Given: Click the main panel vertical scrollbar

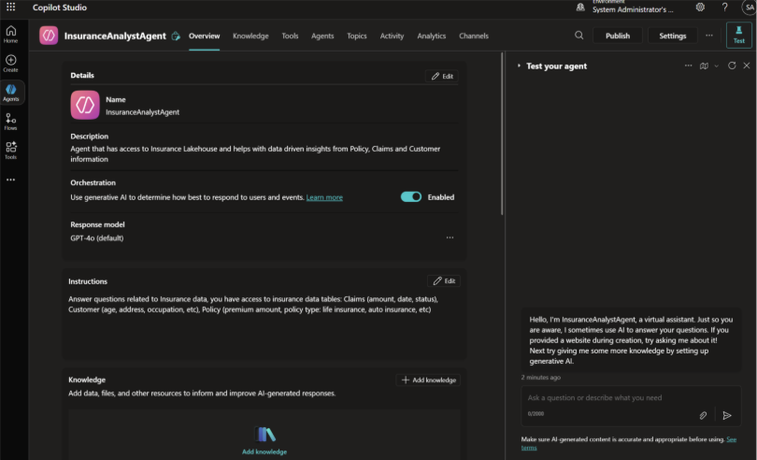Looking at the screenshot, I should pyautogui.click(x=502, y=134).
